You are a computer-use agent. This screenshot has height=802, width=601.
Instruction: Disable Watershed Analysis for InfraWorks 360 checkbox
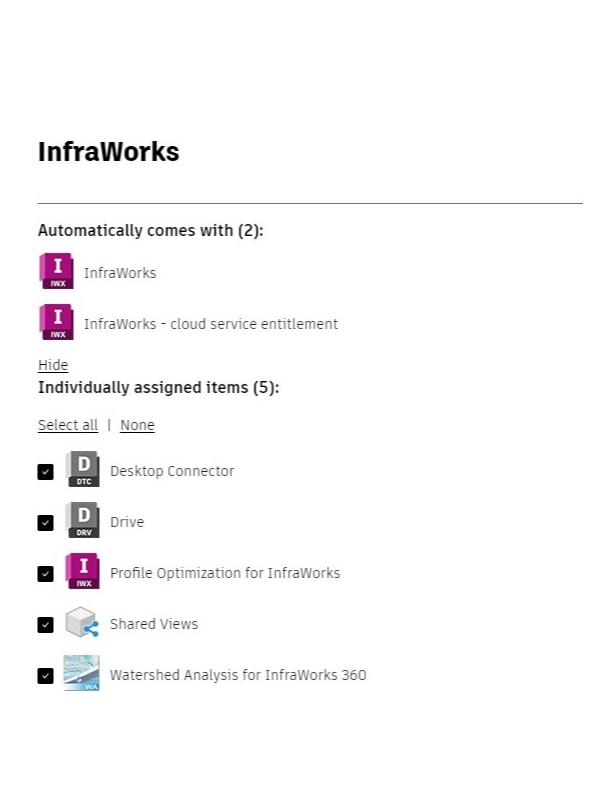tap(45, 675)
